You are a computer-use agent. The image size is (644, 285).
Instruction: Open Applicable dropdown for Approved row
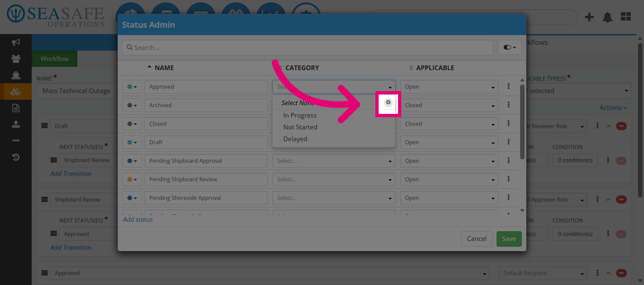pos(449,87)
